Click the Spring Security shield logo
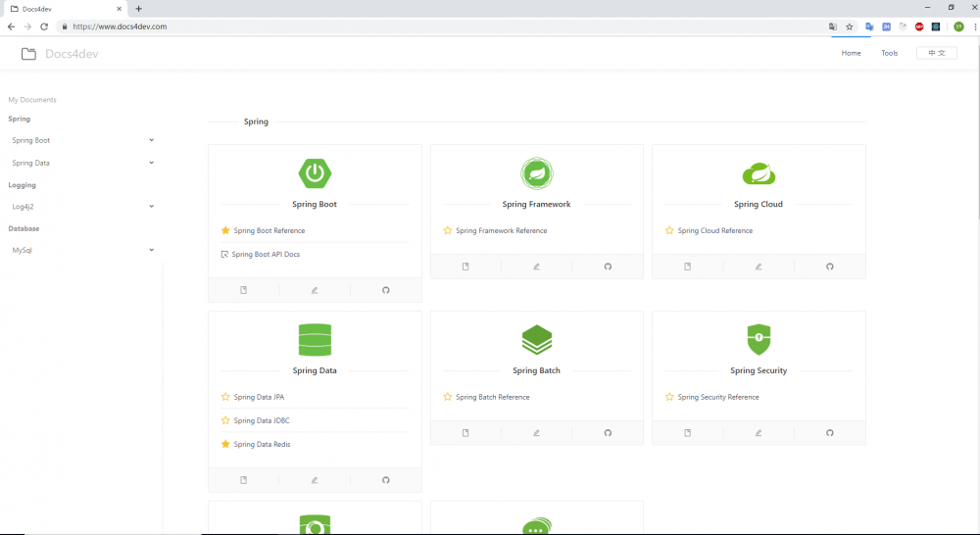Image resolution: width=980 pixels, height=535 pixels. tap(759, 339)
